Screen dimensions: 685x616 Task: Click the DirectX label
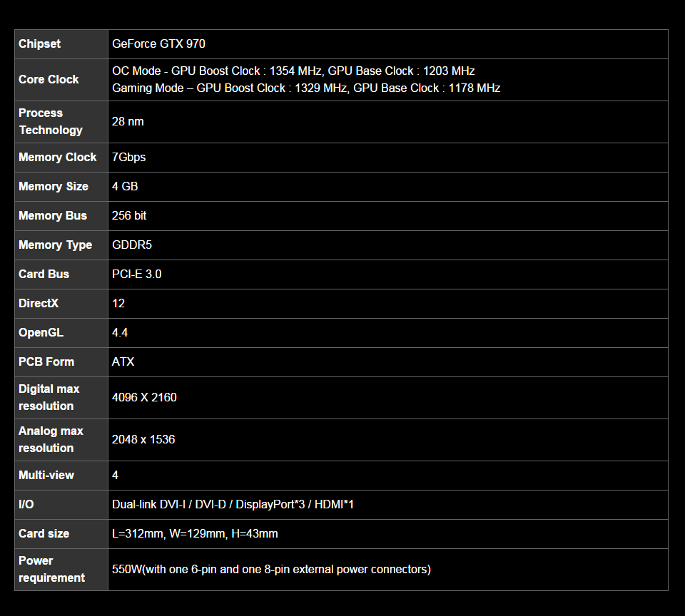(x=39, y=304)
